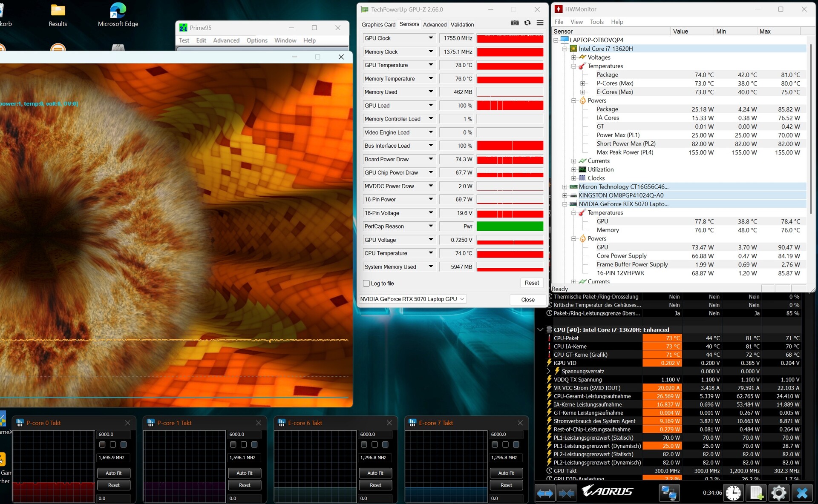The height and width of the screenshot is (504, 818).
Task: Open HWiNFO network monitors icon
Action: pyautogui.click(x=668, y=493)
